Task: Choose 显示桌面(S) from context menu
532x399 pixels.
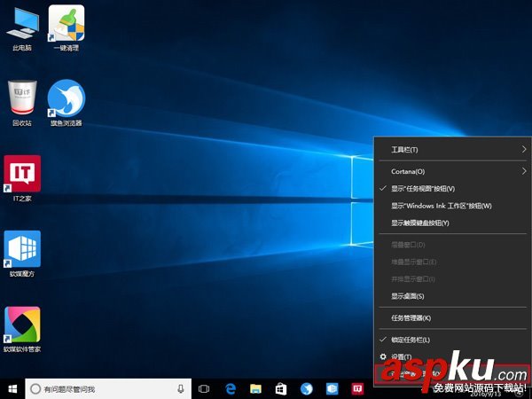Action: click(452, 296)
